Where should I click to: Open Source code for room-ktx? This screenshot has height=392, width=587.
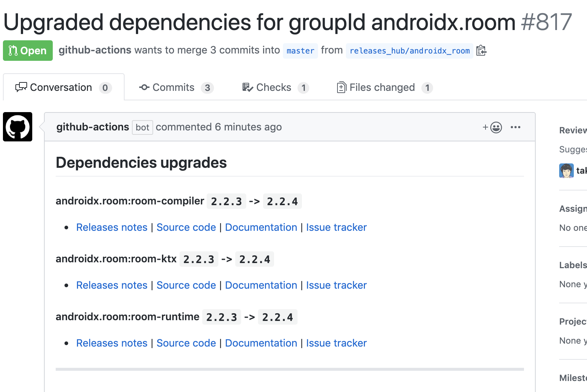pos(186,285)
